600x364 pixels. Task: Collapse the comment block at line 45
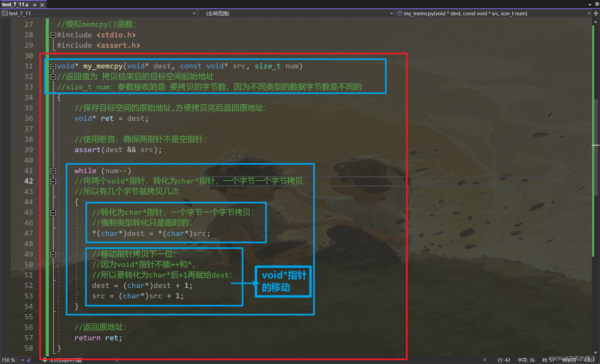(x=53, y=213)
